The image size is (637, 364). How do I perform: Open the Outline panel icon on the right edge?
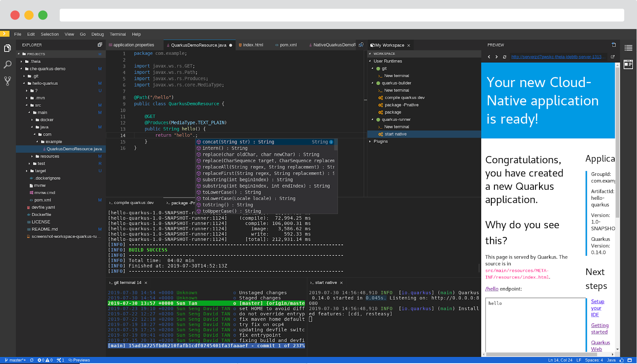[x=628, y=48]
